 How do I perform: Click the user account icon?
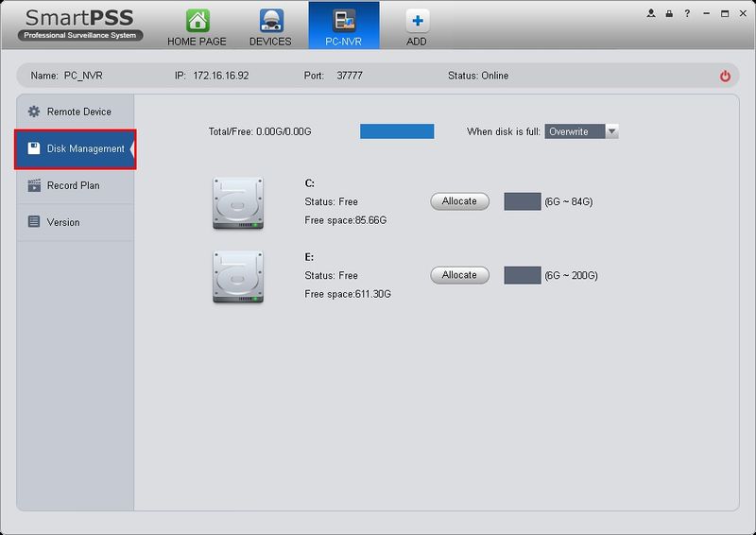point(651,13)
